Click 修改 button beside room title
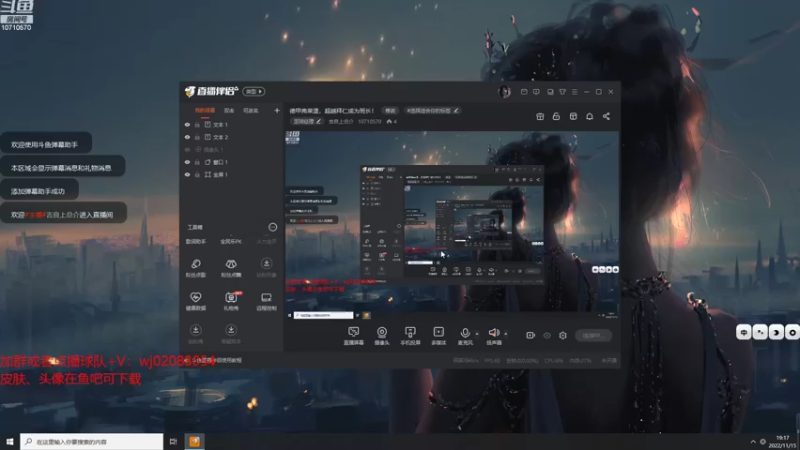This screenshot has width=800, height=450. (x=390, y=110)
